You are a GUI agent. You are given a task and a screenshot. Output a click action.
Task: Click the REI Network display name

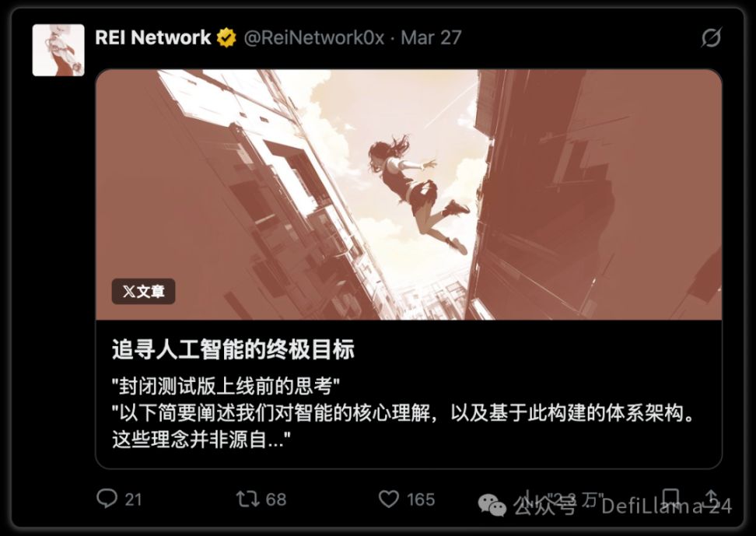pyautogui.click(x=153, y=37)
